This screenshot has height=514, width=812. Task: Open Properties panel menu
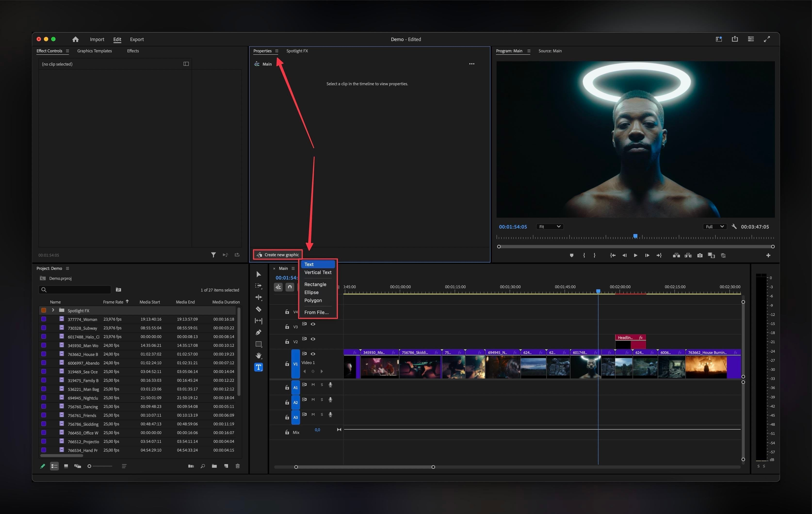tap(276, 51)
